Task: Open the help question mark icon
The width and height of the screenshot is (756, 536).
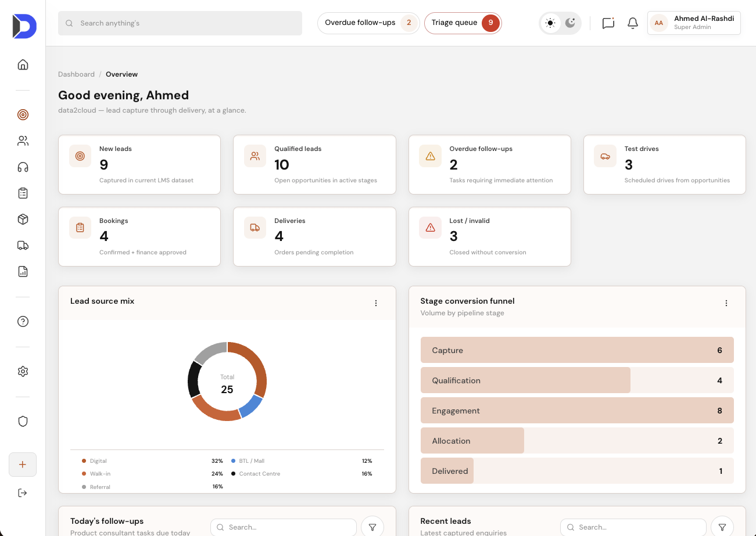Action: coord(23,322)
